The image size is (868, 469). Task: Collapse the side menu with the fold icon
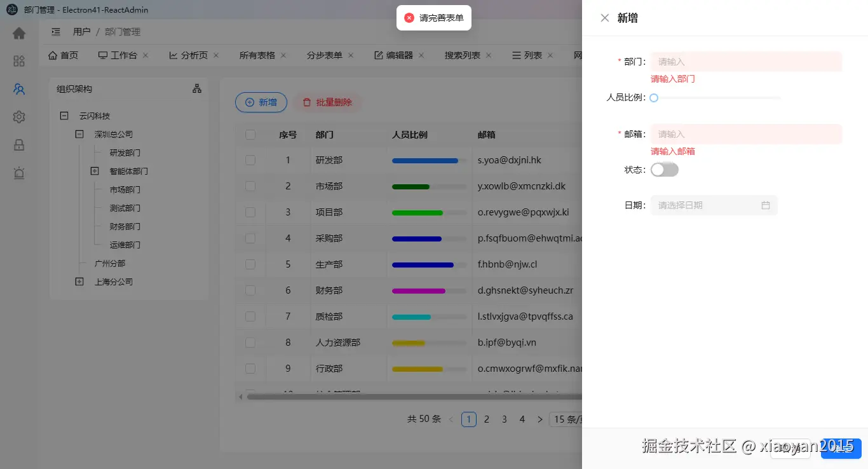pyautogui.click(x=56, y=32)
